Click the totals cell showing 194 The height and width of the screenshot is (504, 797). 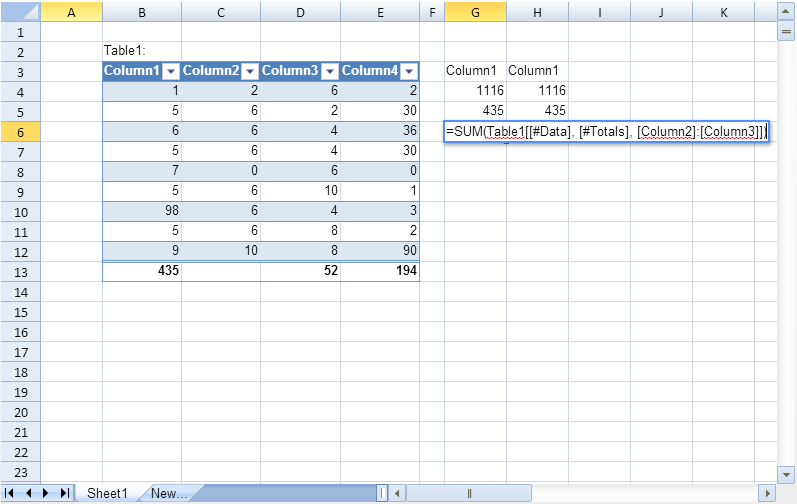pyautogui.click(x=380, y=270)
